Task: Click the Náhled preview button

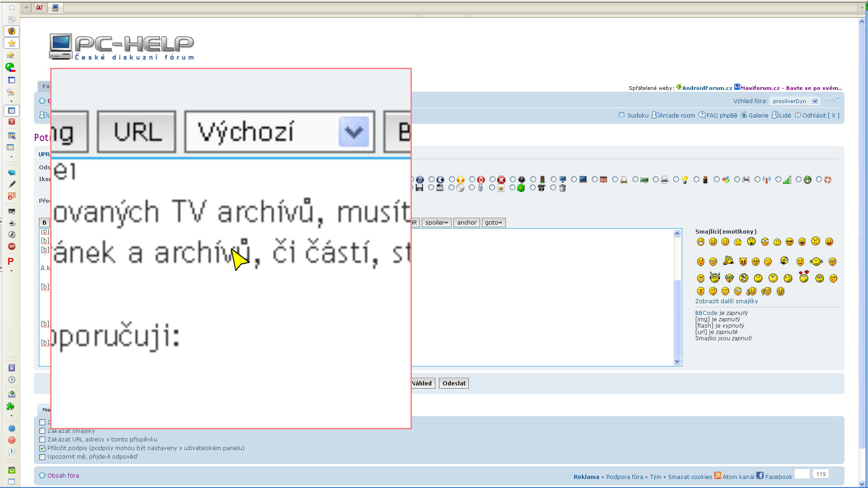Action: [x=423, y=383]
